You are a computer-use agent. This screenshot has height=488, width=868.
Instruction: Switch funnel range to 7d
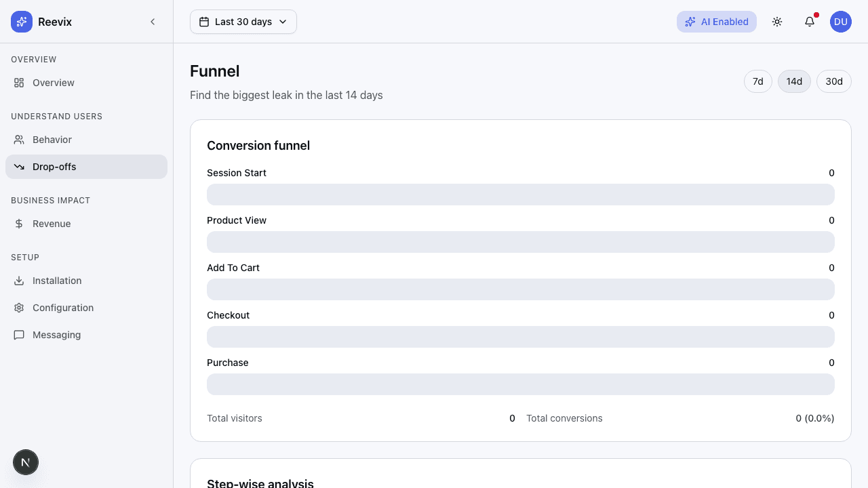pos(758,81)
